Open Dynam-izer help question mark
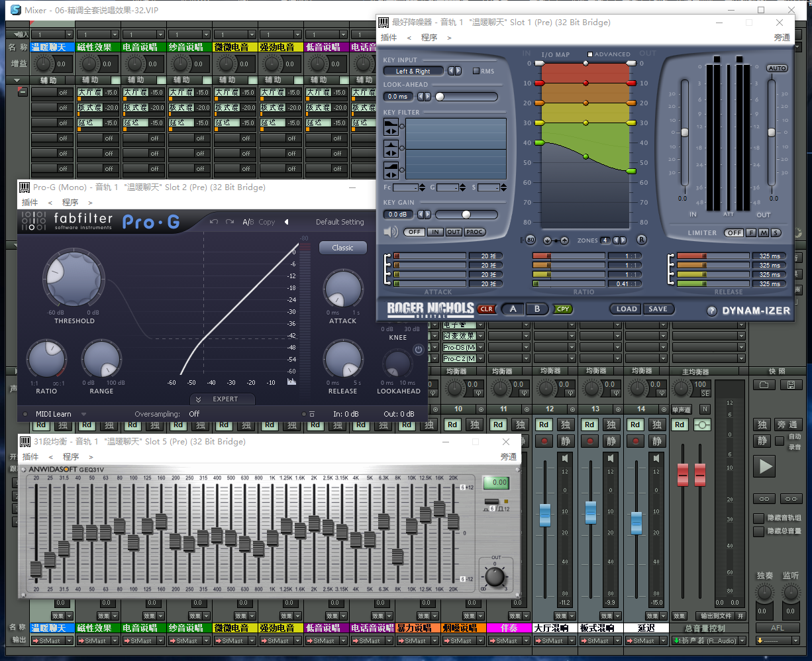 [712, 311]
